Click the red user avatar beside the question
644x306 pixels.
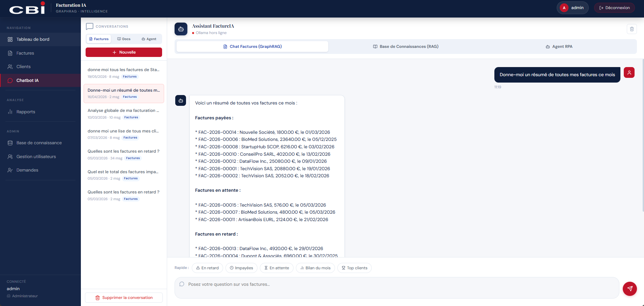pyautogui.click(x=629, y=72)
